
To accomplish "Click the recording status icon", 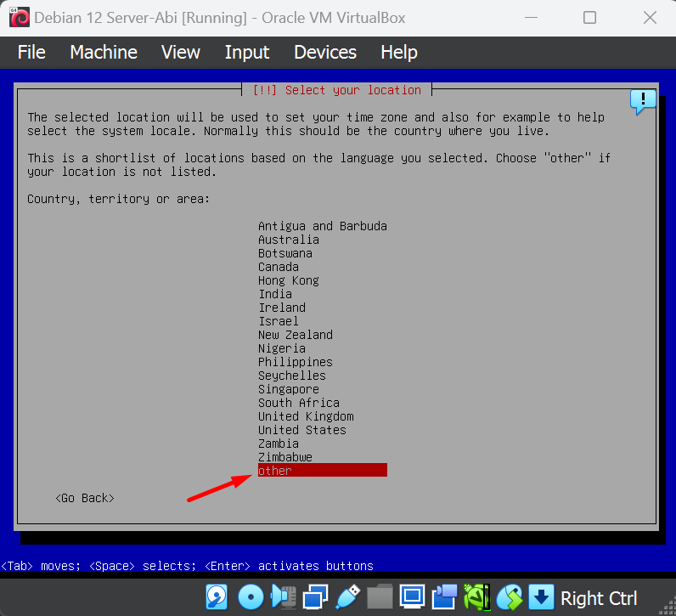I will 444,598.
